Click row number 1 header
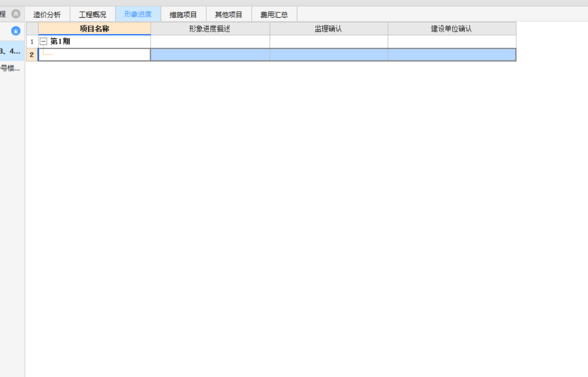Screen dimensions: 588x377 click(32, 41)
